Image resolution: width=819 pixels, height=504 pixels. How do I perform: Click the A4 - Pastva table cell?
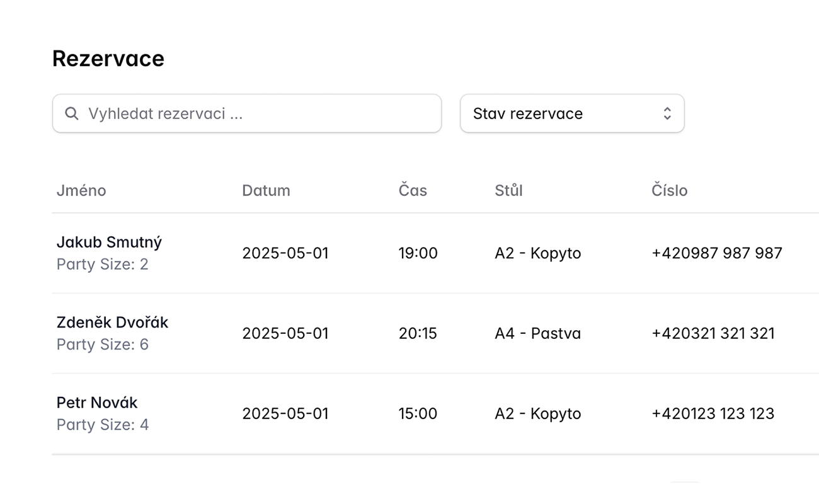[x=537, y=333]
